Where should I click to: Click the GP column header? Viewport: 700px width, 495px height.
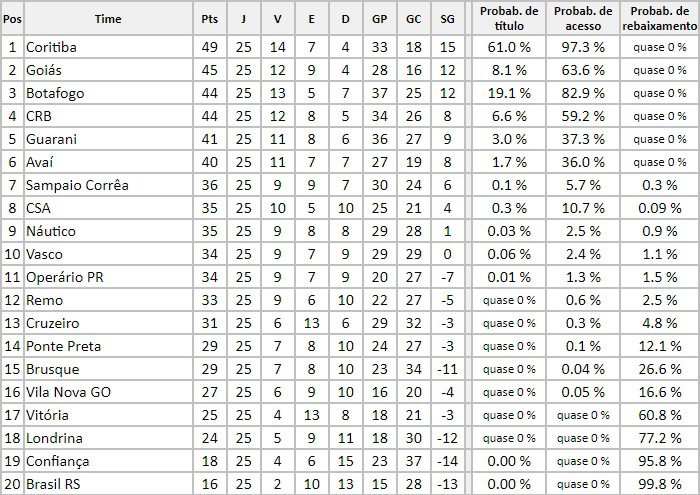pyautogui.click(x=379, y=19)
